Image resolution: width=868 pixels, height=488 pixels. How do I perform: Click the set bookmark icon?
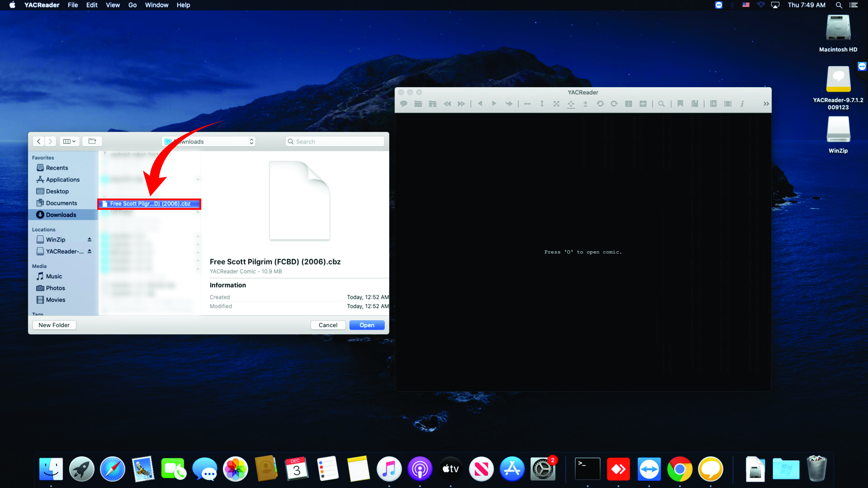(x=680, y=104)
